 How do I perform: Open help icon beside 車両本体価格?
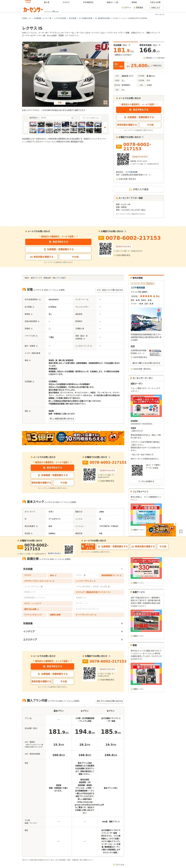[159, 45]
